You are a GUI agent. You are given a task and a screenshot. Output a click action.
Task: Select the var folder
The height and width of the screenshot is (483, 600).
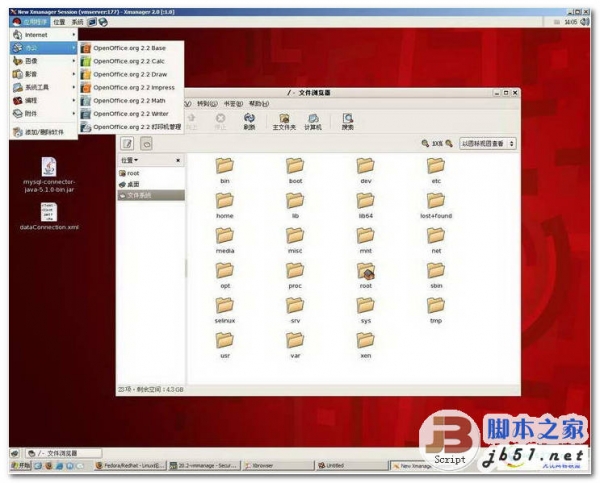pos(295,345)
